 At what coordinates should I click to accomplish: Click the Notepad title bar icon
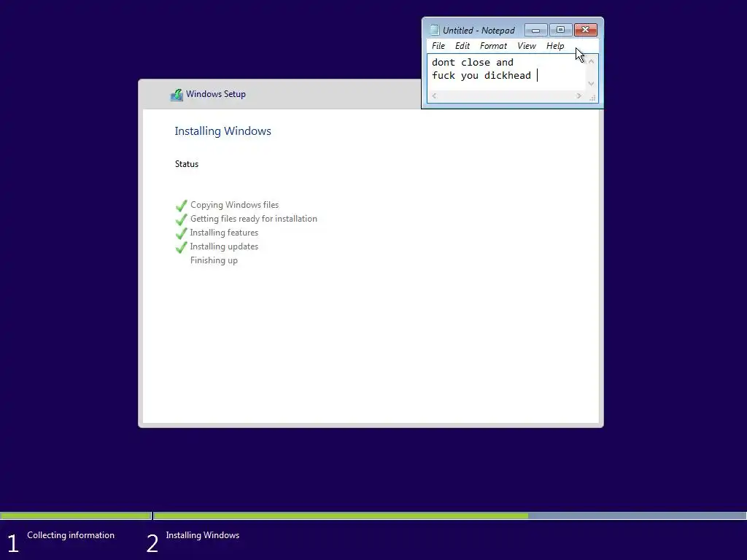(435, 30)
